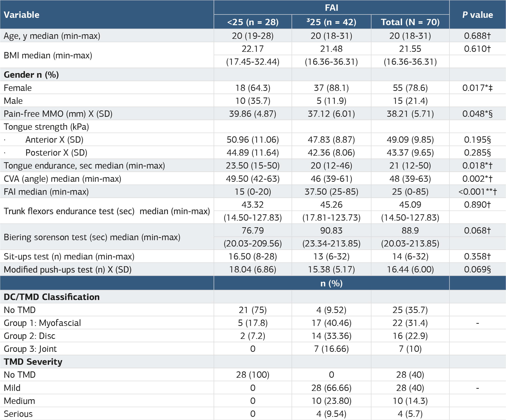The width and height of the screenshot is (506, 420).
Task: Click 'BMI median (min-max)' row label
Action: pyautogui.click(x=48, y=55)
